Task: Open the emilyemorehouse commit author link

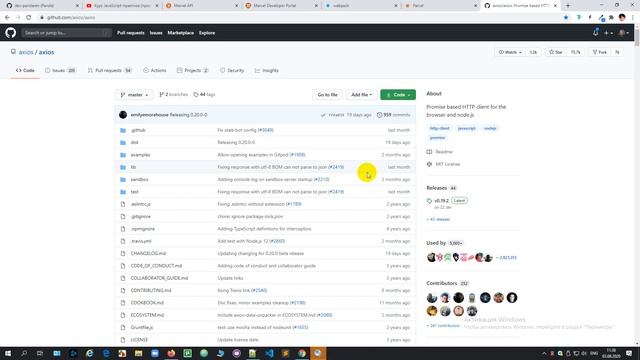Action: 149,115
